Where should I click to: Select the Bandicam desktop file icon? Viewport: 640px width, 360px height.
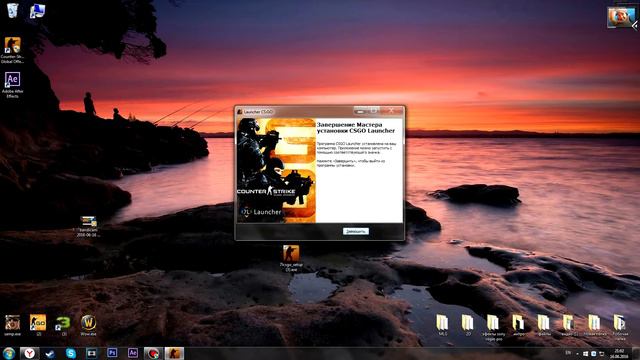point(89,227)
